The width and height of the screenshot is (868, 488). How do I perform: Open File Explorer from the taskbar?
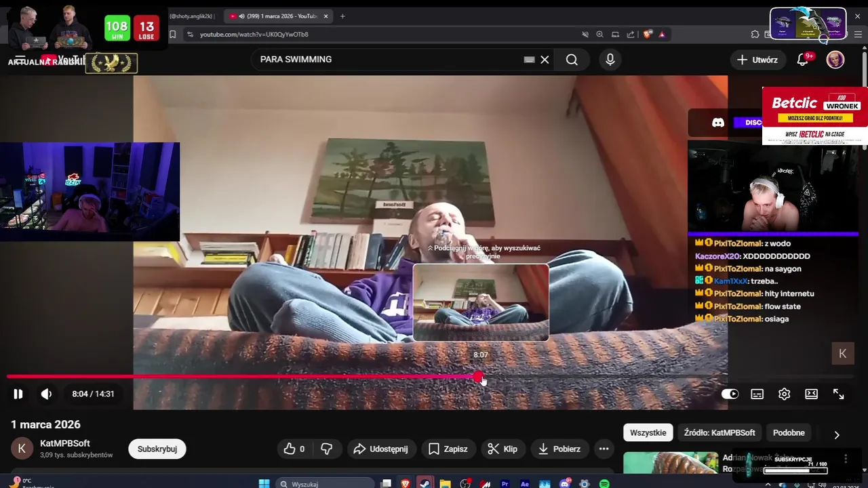tap(445, 484)
